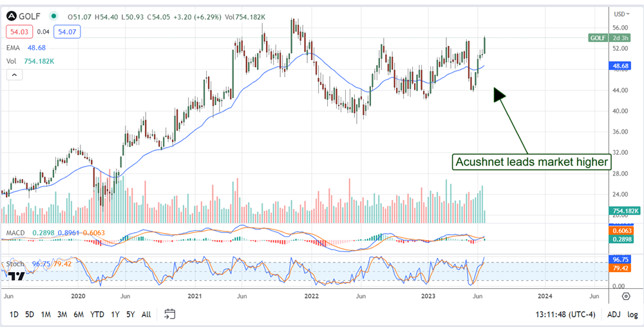Screen dimensions: 644x327
Task: Click the 2023 label on time axis
Action: point(428,296)
